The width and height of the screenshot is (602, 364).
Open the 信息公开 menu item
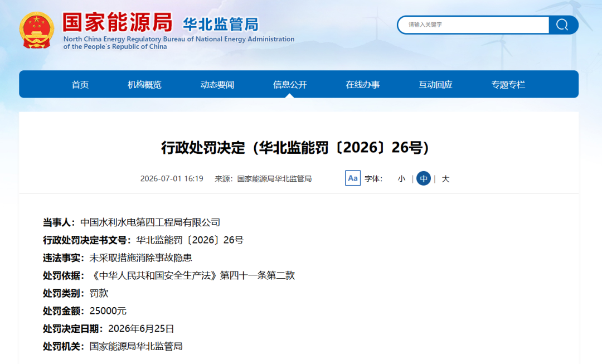point(290,85)
